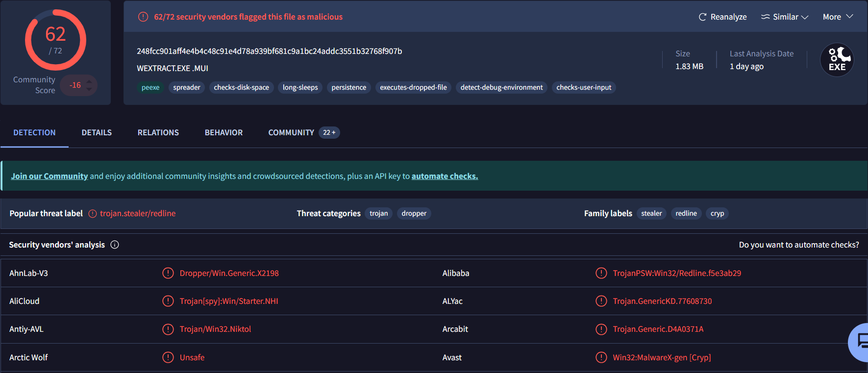Click the Trojan.GenericKD.77608730 detection
The image size is (868, 373).
[x=662, y=301]
